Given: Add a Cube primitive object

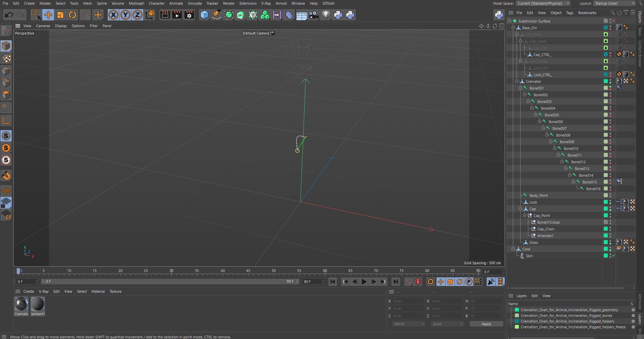Looking at the screenshot, I should pos(204,15).
